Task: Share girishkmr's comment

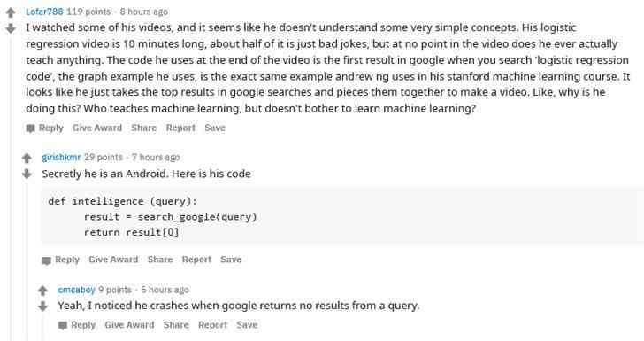Action: 160,260
